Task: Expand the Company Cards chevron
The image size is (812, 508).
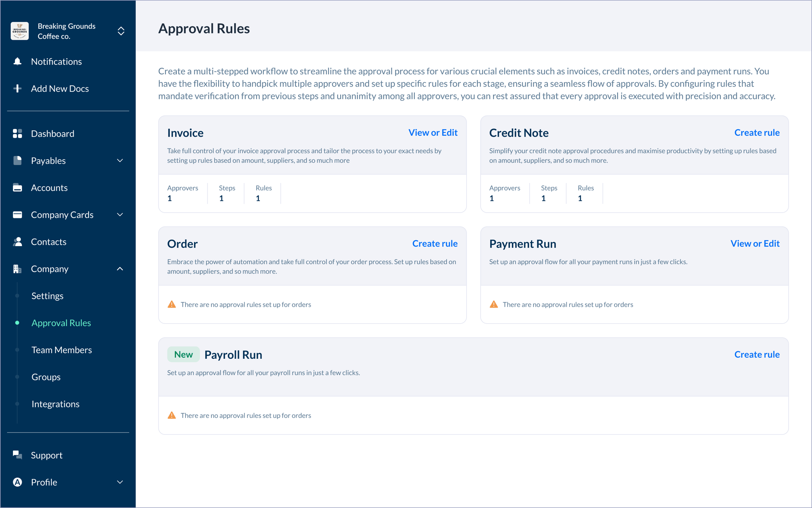Action: (x=120, y=215)
